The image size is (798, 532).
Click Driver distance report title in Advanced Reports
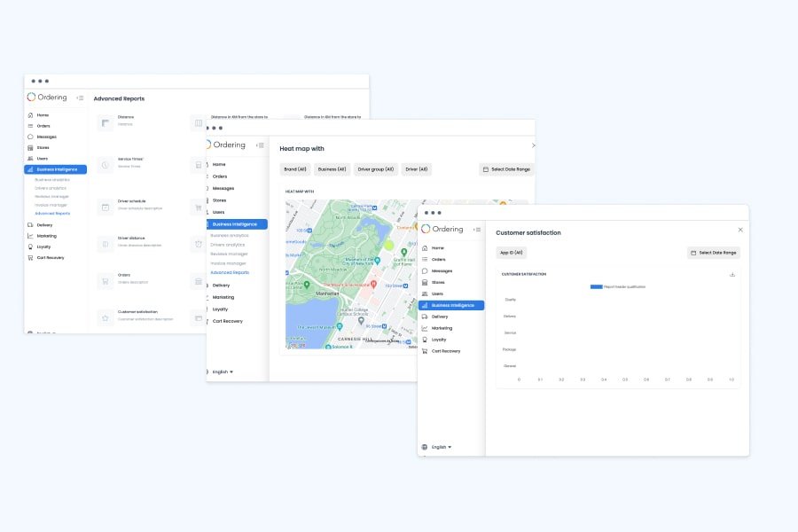[131, 238]
